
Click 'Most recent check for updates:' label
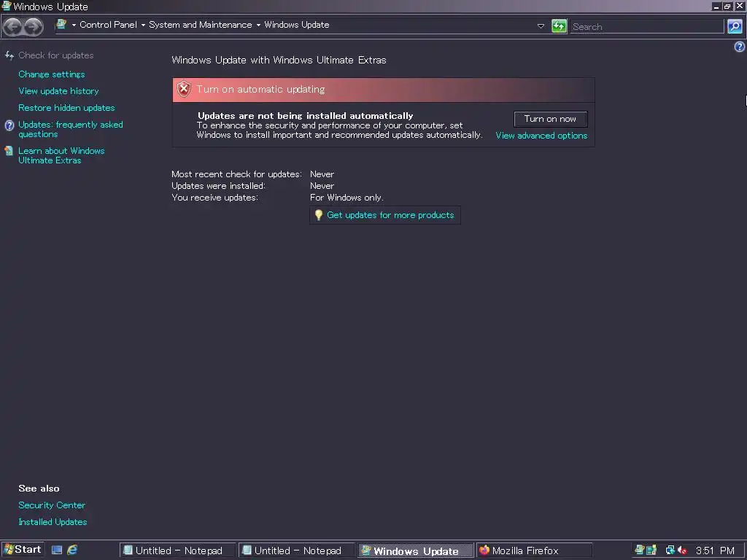pyautogui.click(x=237, y=174)
